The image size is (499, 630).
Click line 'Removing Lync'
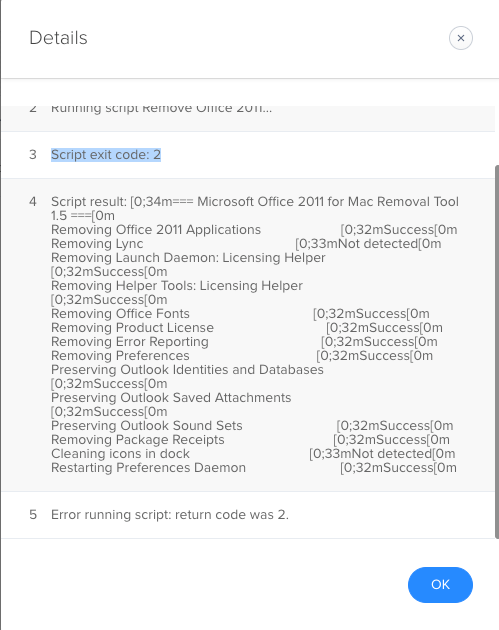(x=97, y=244)
